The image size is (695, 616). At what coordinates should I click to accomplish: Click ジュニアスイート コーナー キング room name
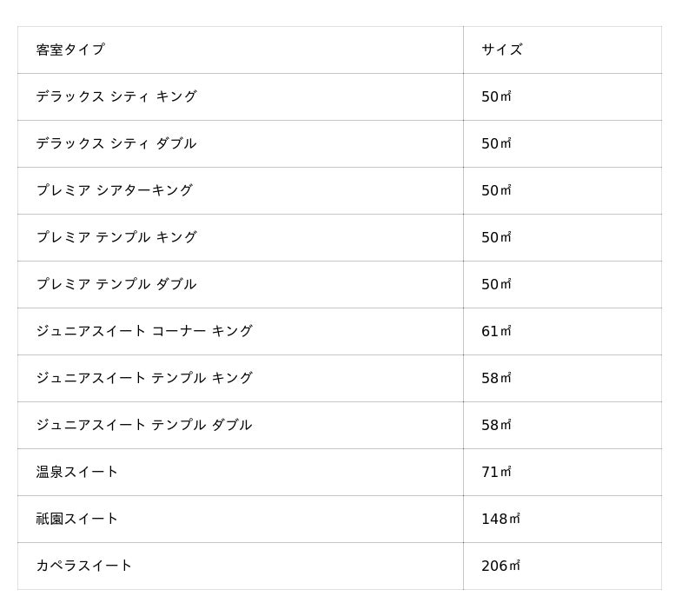pos(144,331)
